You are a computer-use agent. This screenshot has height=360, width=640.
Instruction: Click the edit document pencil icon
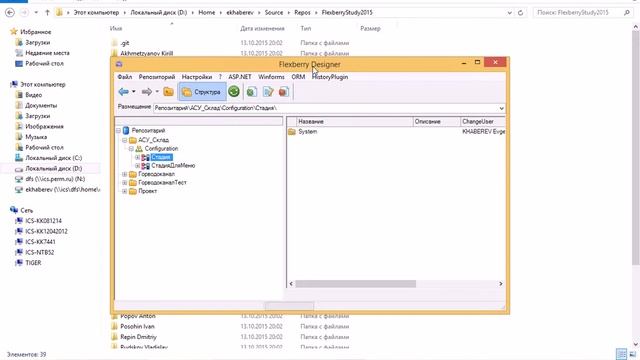pyautogui.click(x=268, y=92)
